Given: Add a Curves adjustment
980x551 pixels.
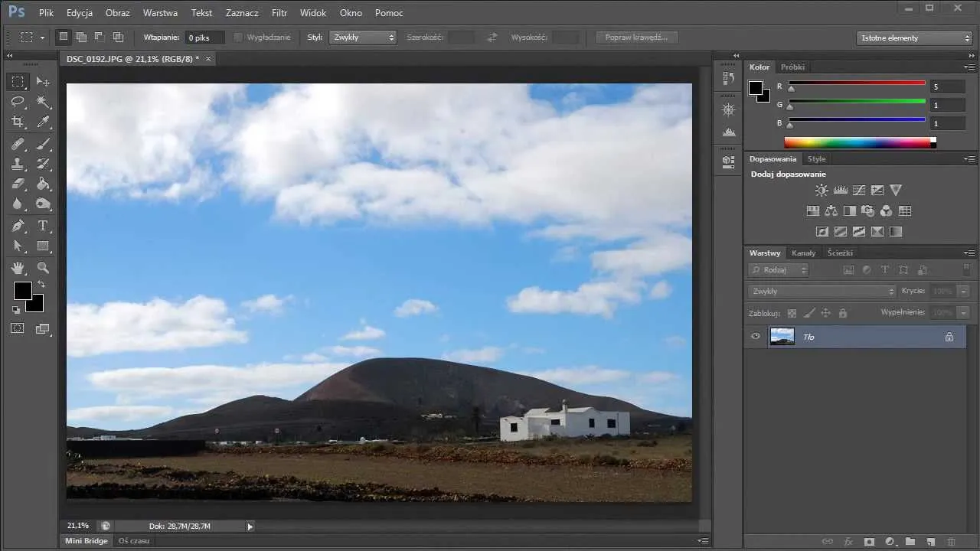Looking at the screenshot, I should click(x=859, y=190).
